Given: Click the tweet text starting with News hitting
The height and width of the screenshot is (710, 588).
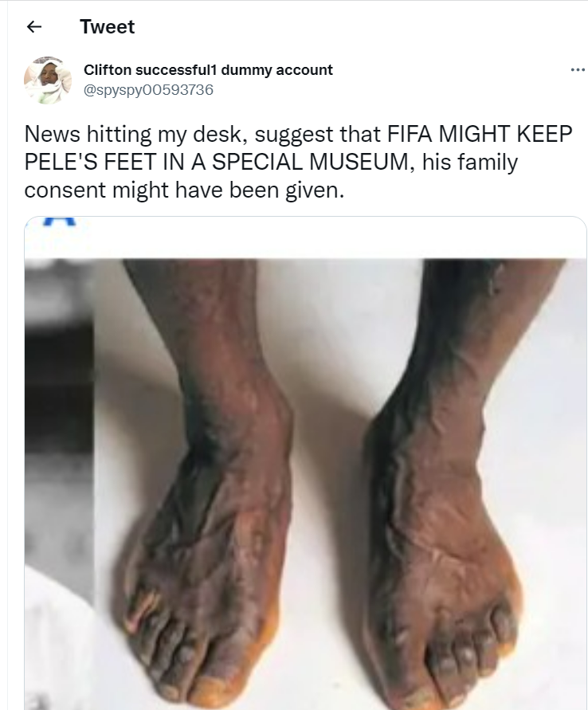Looking at the screenshot, I should 298,162.
